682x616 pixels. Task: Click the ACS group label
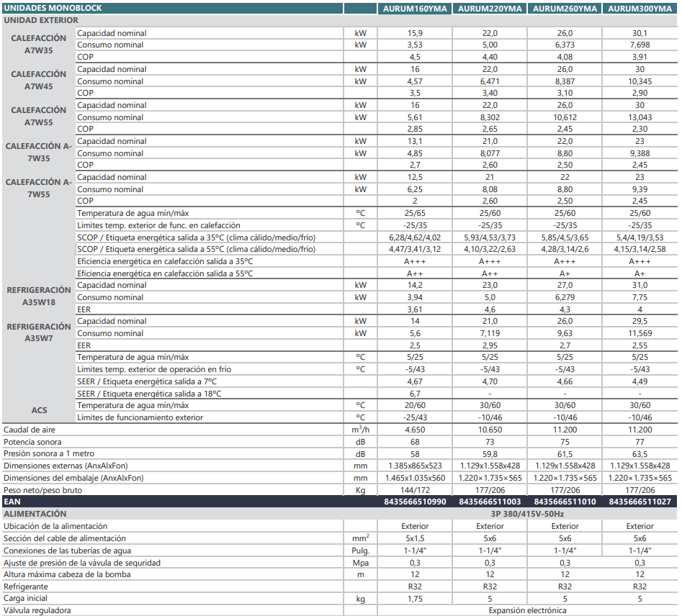click(x=39, y=410)
